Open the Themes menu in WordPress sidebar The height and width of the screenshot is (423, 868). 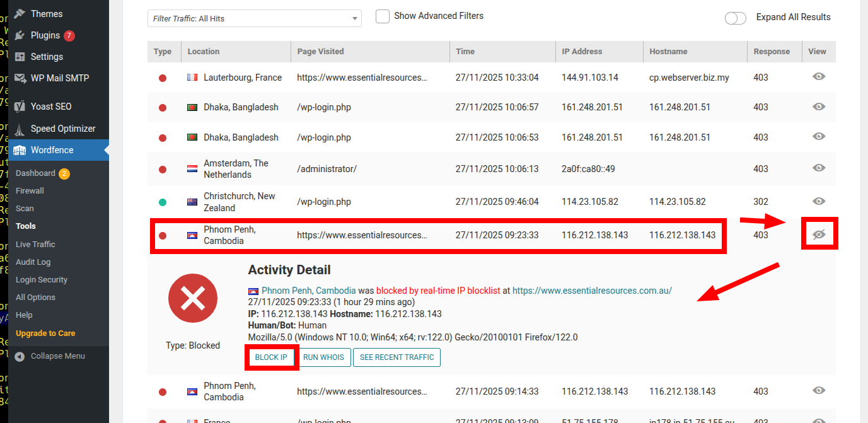(47, 13)
